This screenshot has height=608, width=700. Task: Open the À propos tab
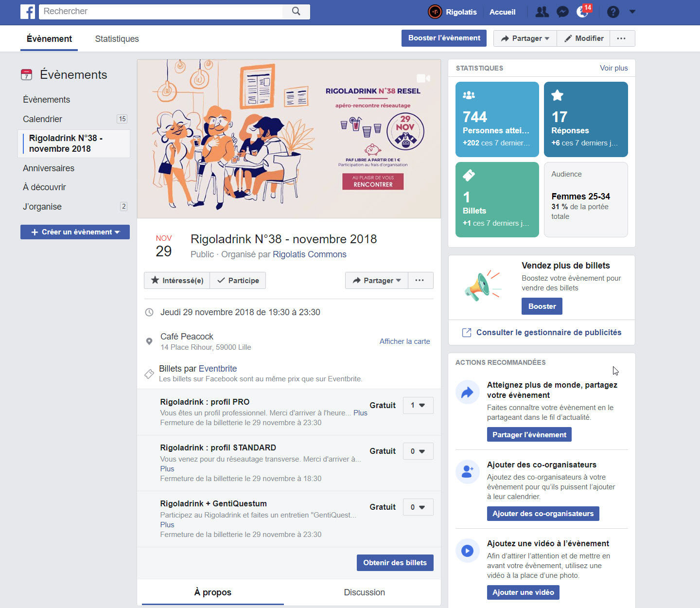coord(213,592)
